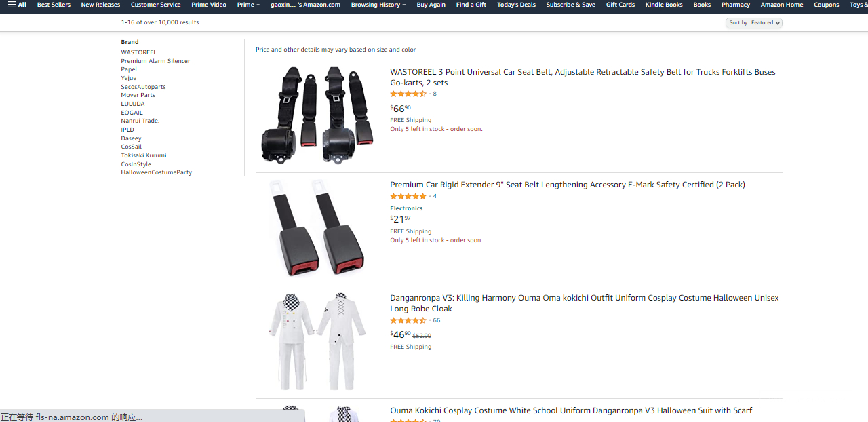Open the All hamburger menu

click(x=17, y=5)
